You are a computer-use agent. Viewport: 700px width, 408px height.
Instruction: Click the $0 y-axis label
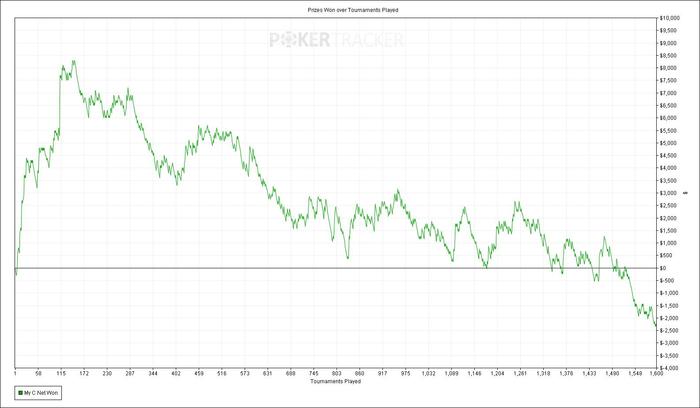click(x=663, y=268)
